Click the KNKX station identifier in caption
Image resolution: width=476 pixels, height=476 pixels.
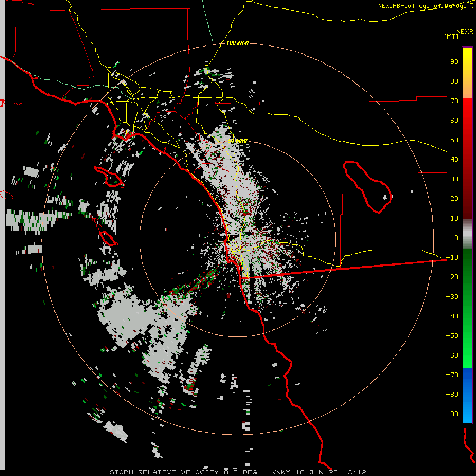281,472
